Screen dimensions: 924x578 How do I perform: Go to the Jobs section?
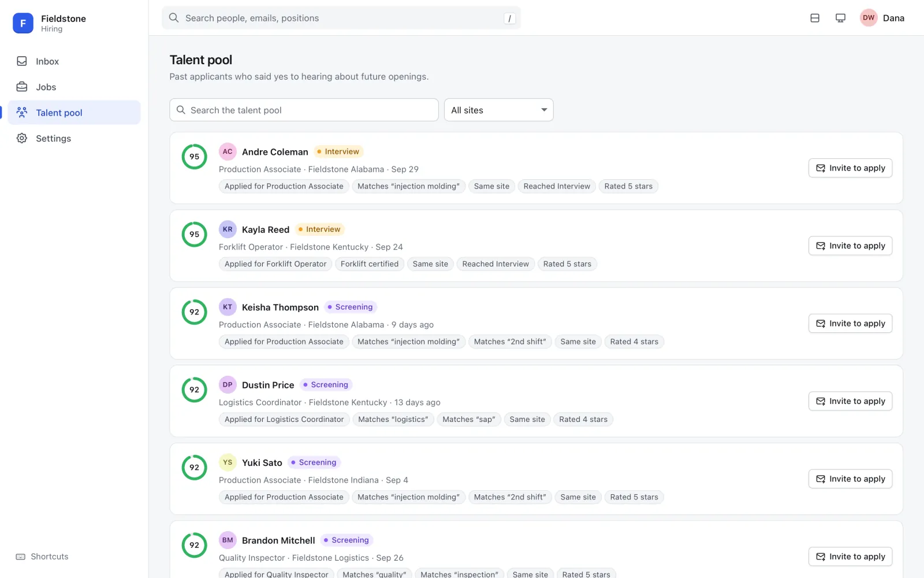point(74,87)
